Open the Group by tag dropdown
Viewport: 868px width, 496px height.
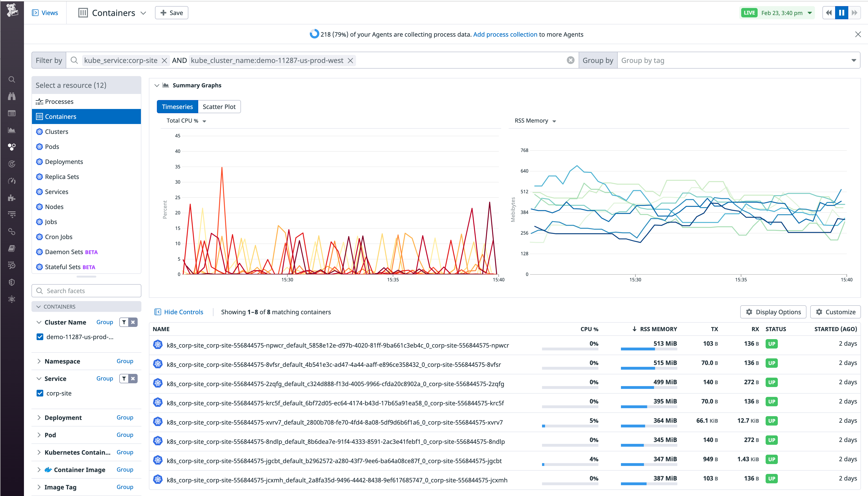pyautogui.click(x=738, y=60)
